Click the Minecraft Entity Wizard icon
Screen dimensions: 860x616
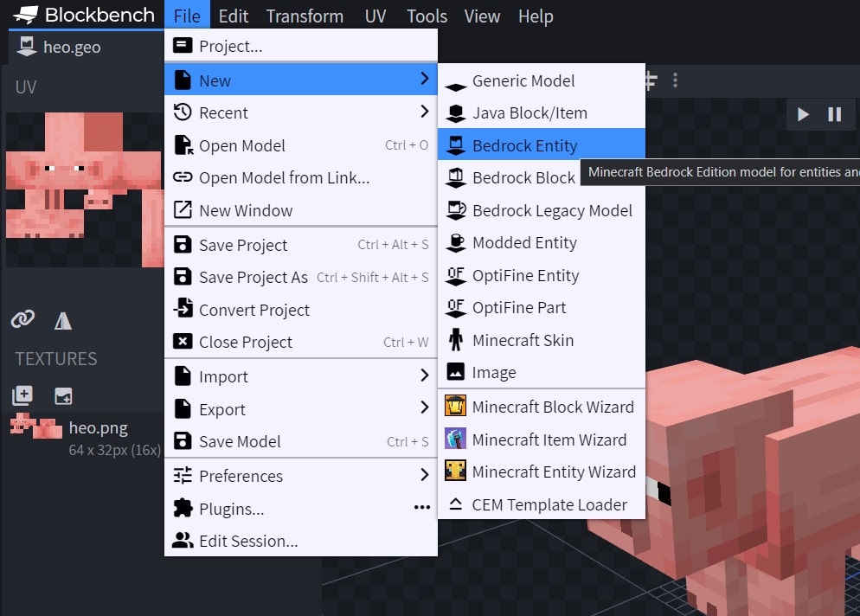click(x=455, y=471)
